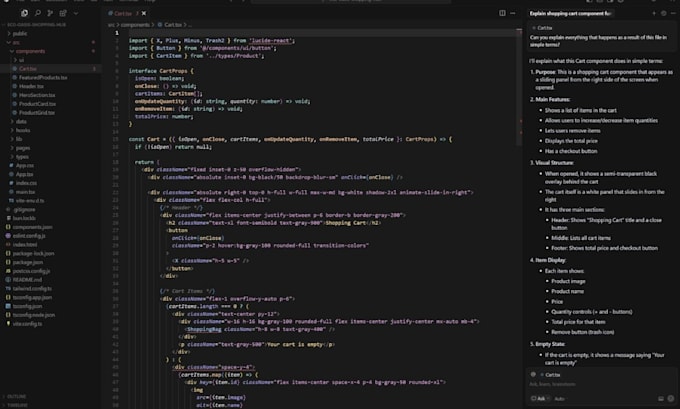Open the Auto model dropdown
Image resolution: width=680 pixels, height=409 pixels.
click(x=559, y=399)
